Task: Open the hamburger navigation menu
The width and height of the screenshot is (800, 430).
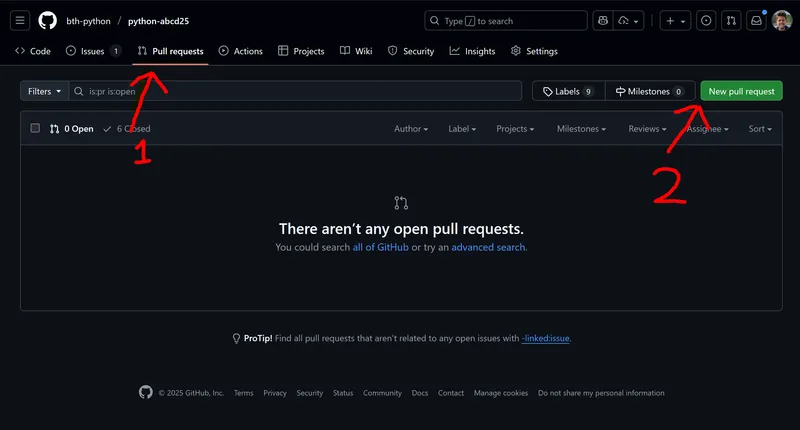Action: [21, 21]
